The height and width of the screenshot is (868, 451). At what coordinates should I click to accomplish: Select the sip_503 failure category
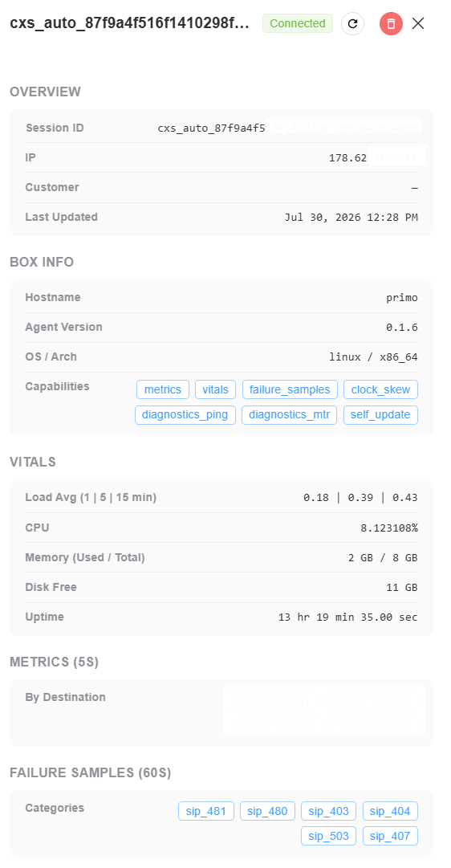[329, 836]
